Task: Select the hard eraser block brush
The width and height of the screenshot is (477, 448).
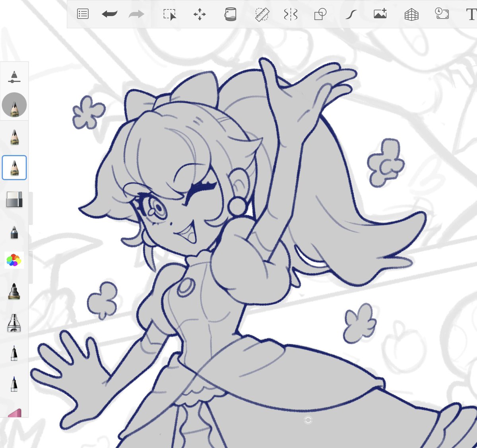Action: pyautogui.click(x=14, y=200)
